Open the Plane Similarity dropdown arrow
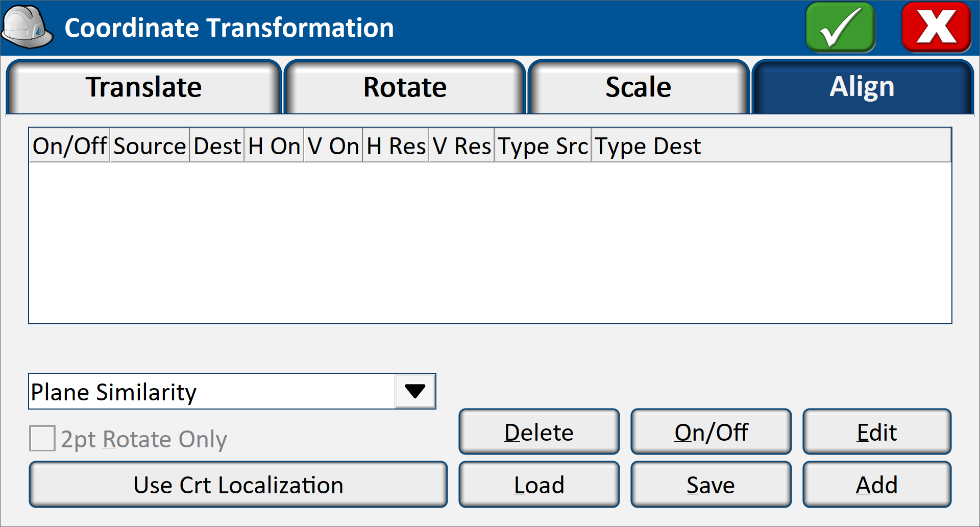 click(415, 392)
